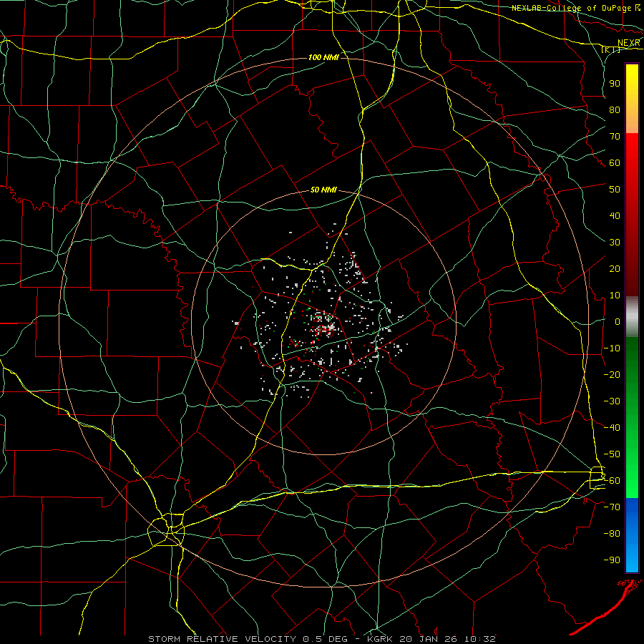Image resolution: width=644 pixels, height=644 pixels.
Task: Click the "STORM RELATIVE VELOCITY" caption text
Action: coord(222,639)
